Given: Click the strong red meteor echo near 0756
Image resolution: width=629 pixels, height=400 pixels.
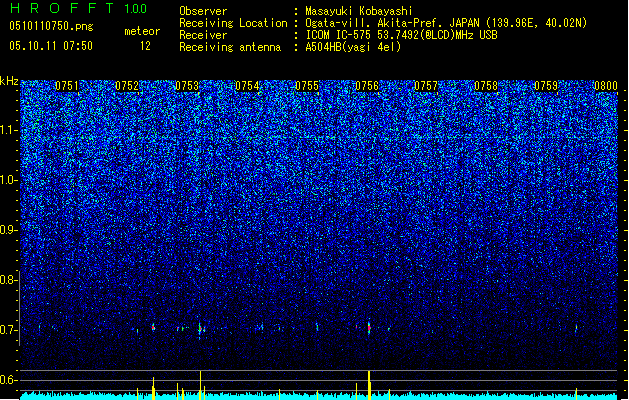Looking at the screenshot, I should point(369,327).
